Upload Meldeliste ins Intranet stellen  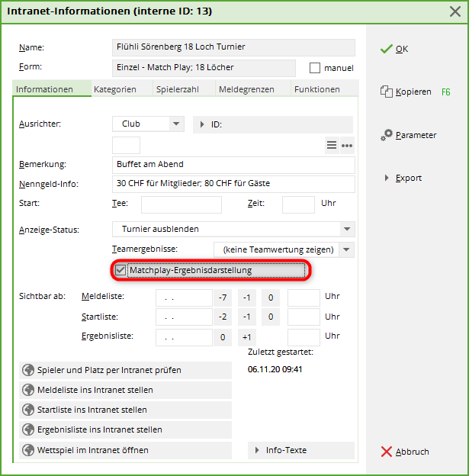coord(124,390)
